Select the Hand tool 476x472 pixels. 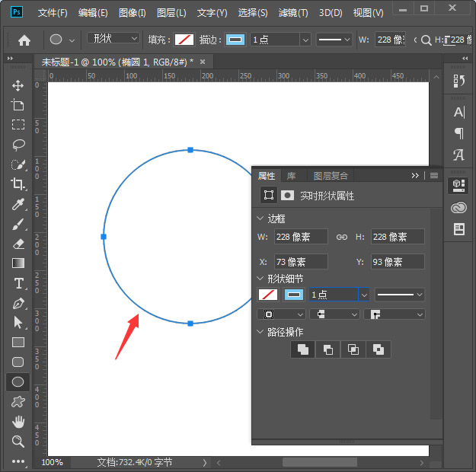(18, 422)
